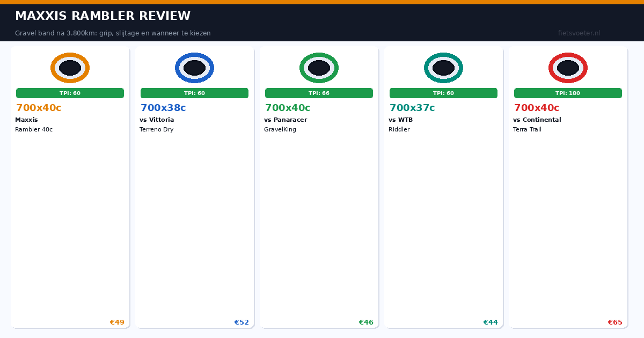Click the subtitle about gravel band na 3.800km
Image resolution: width=644 pixels, height=338 pixels.
[113, 33]
